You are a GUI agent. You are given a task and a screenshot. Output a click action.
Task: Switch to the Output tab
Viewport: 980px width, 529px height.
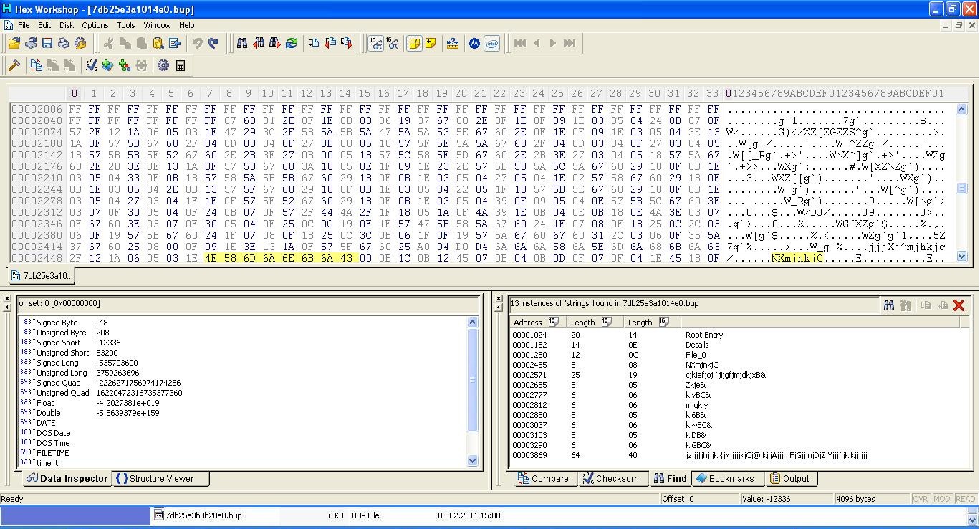pos(789,478)
